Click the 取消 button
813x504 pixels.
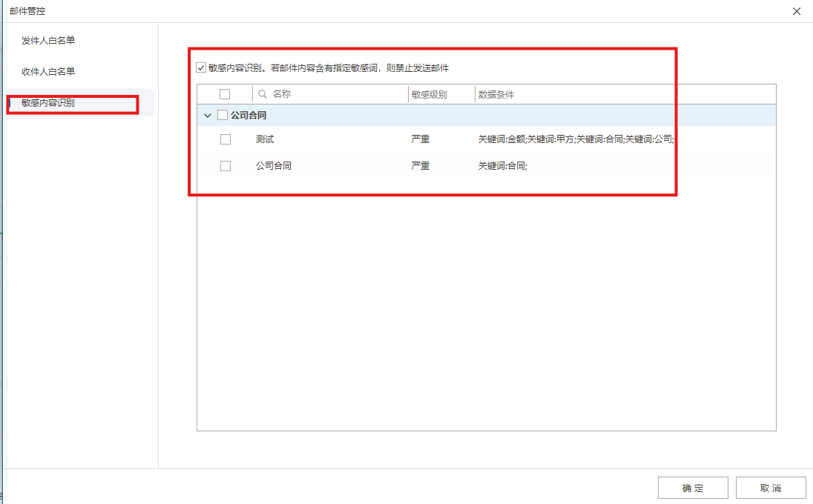[770, 488]
